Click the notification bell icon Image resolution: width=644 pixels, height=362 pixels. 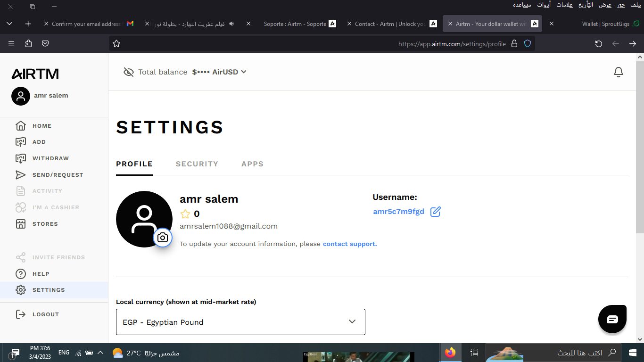pos(618,72)
